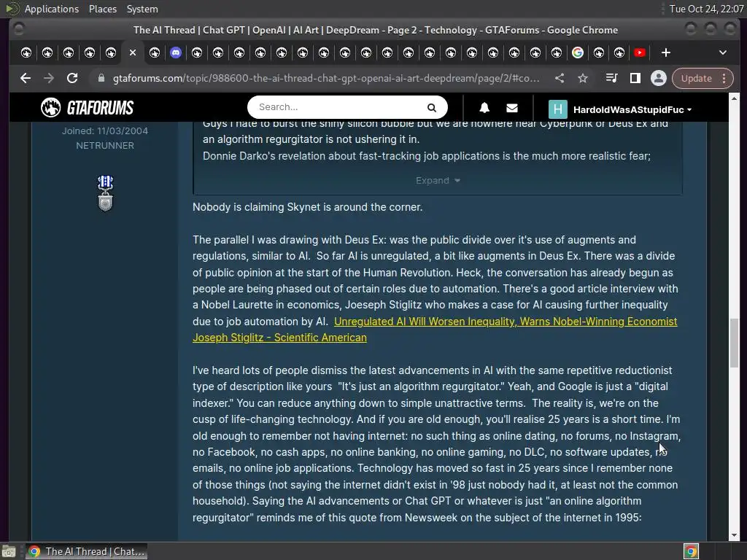The image size is (747, 560).
Task: Click the scrollbar down arrow
Action: (734, 536)
